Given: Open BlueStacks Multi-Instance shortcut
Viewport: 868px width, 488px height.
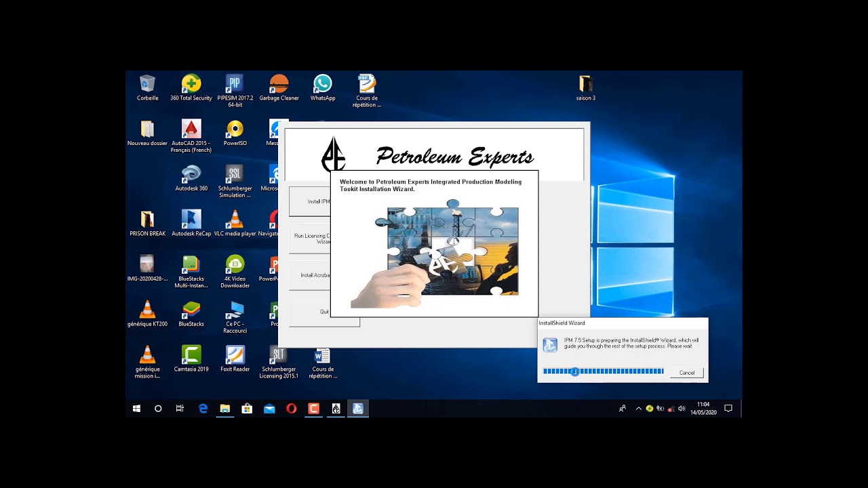Looking at the screenshot, I should click(191, 272).
